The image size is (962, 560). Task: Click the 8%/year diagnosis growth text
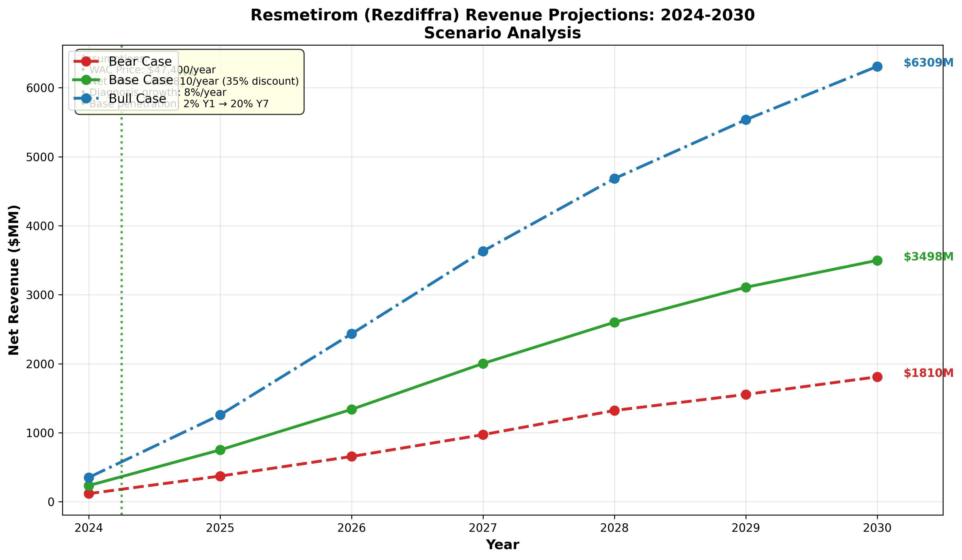205,93
